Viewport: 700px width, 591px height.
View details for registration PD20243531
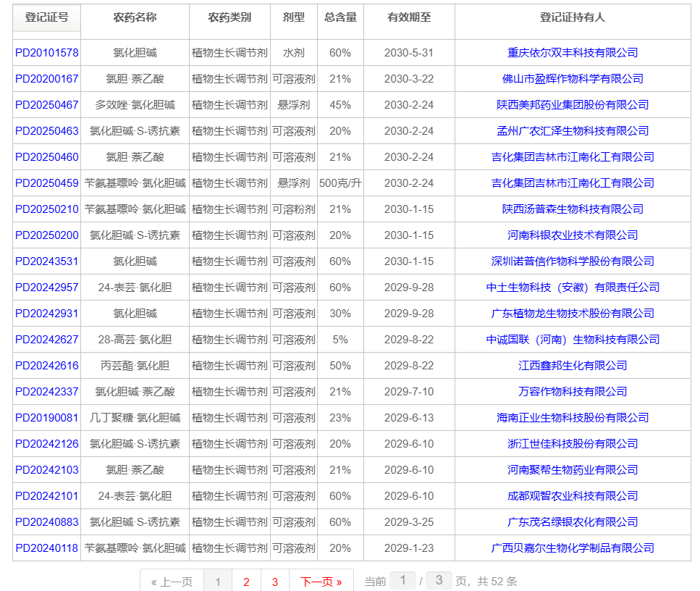click(x=46, y=261)
